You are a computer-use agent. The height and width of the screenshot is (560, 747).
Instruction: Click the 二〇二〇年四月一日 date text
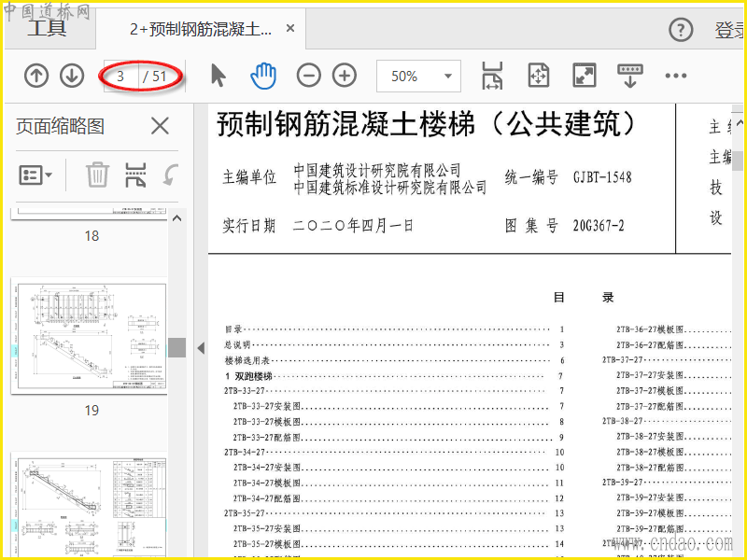[353, 225]
